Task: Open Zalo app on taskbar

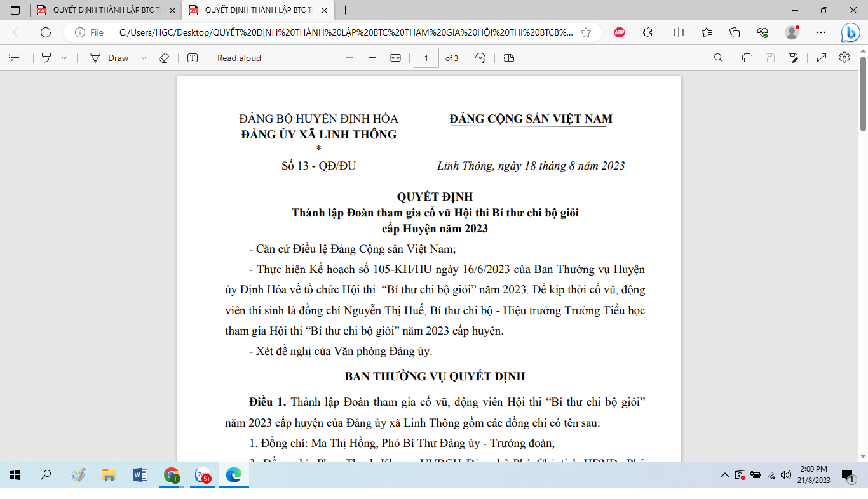Action: [x=203, y=475]
